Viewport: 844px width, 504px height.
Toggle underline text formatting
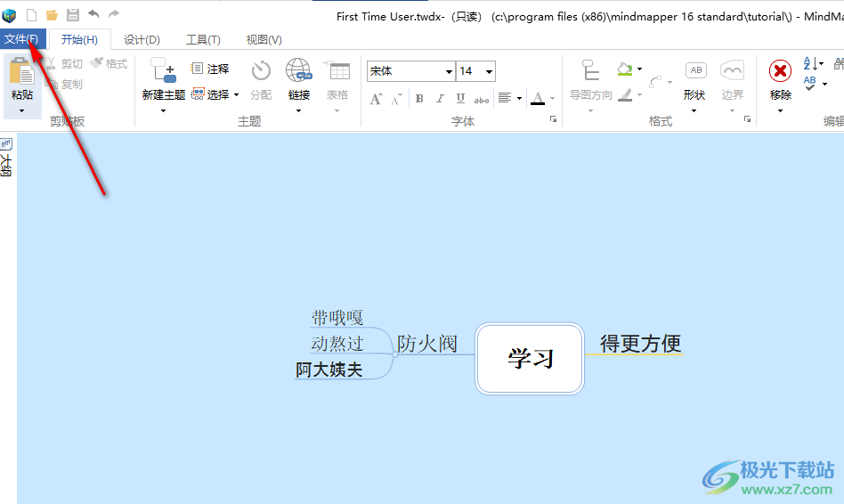pyautogui.click(x=460, y=99)
